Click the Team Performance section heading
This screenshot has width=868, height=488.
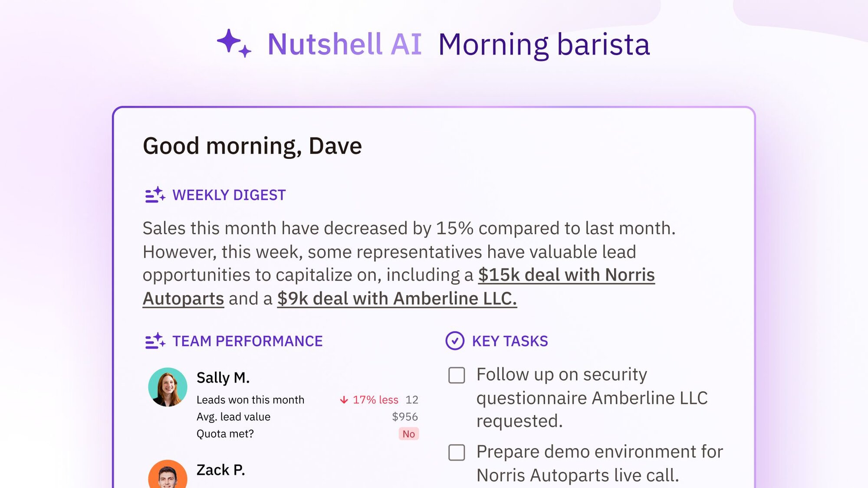[x=247, y=341]
